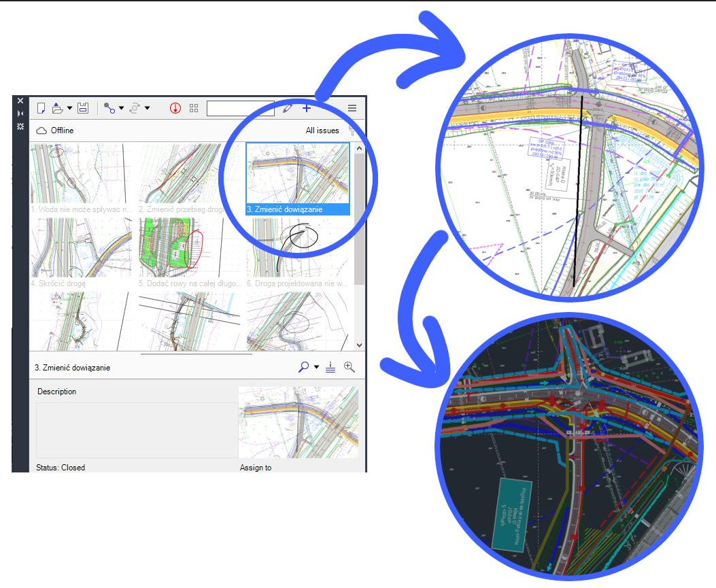This screenshot has width=716, height=588.
Task: Edit the issue with pencil icon
Action: pyautogui.click(x=287, y=108)
